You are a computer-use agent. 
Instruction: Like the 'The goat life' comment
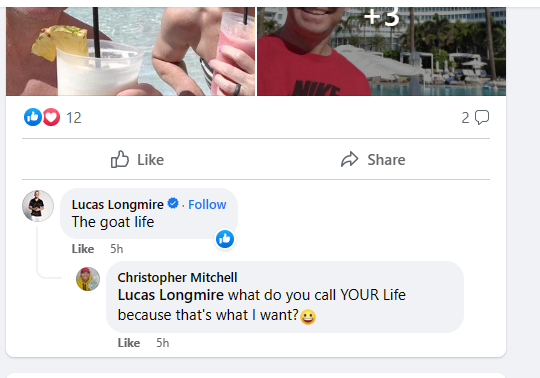click(x=83, y=249)
